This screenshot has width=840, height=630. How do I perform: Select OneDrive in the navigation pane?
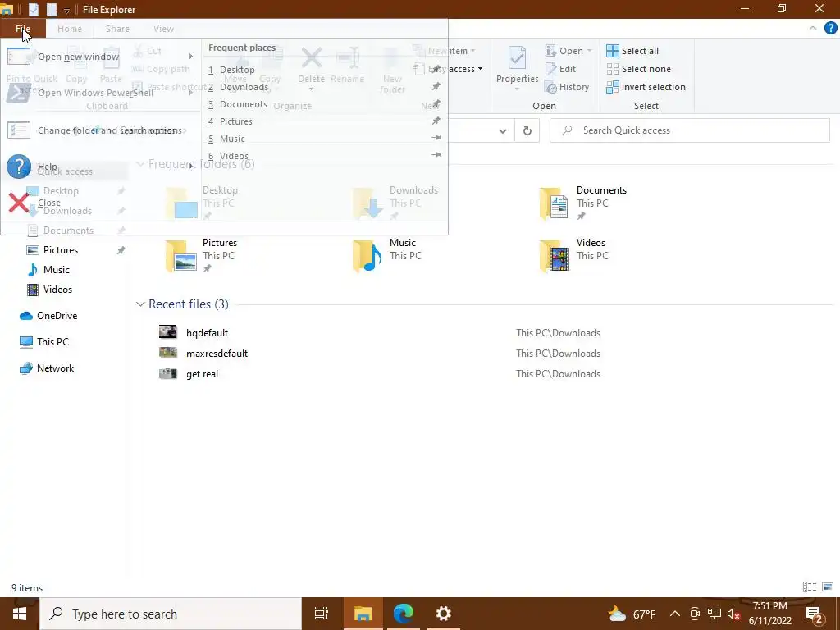tap(57, 316)
